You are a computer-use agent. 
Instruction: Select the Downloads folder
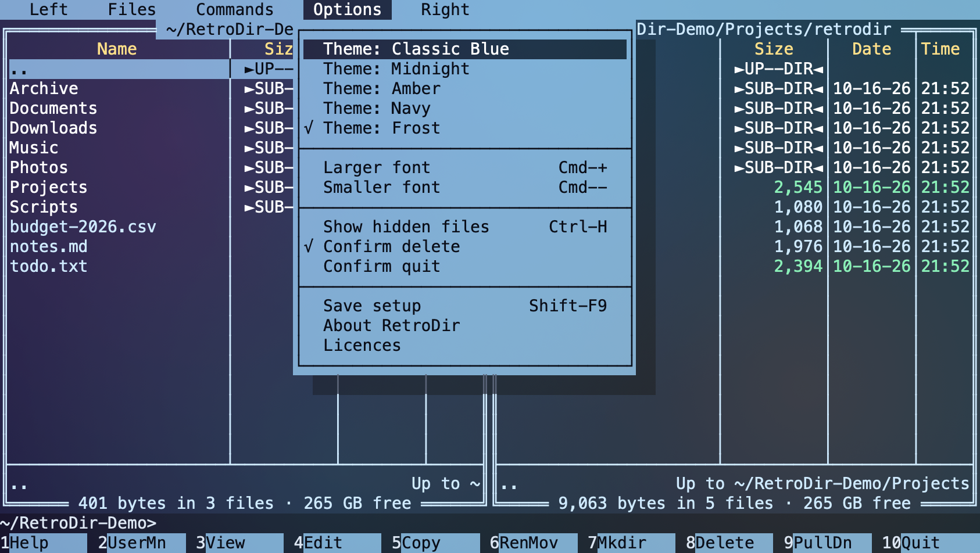(119, 128)
